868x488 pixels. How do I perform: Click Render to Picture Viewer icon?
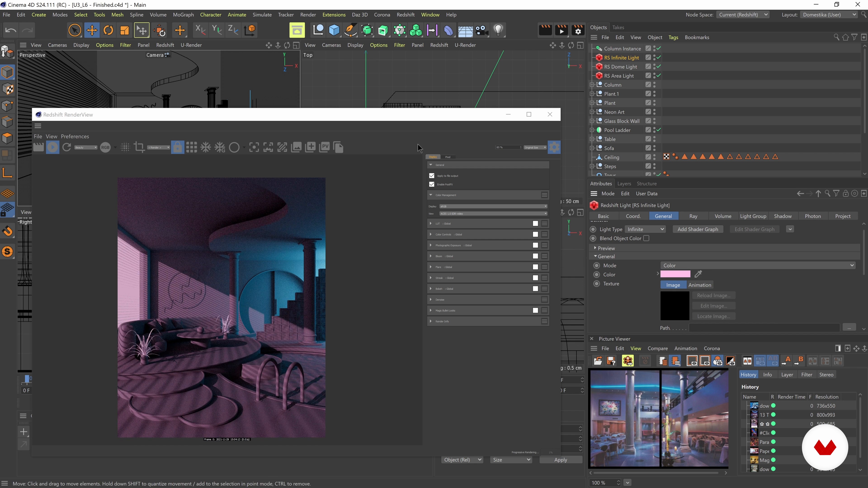(x=562, y=30)
